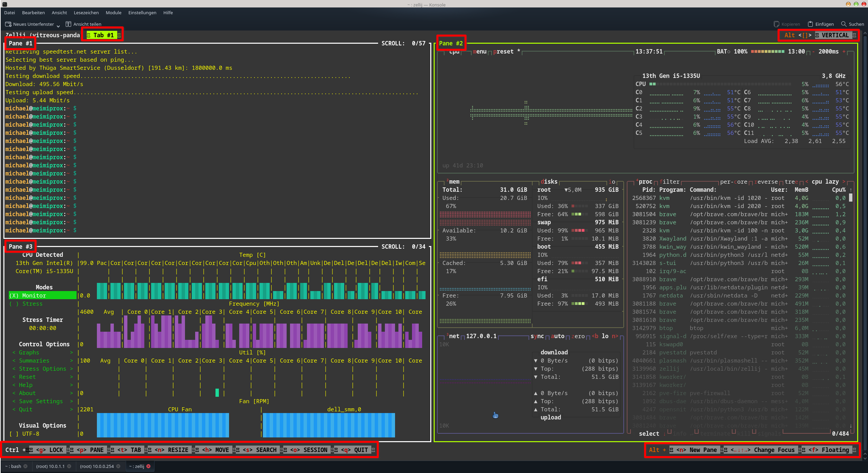Click the download triangle next to 0 Byte/s
Viewport: 868px width, 473px height.
tap(536, 361)
